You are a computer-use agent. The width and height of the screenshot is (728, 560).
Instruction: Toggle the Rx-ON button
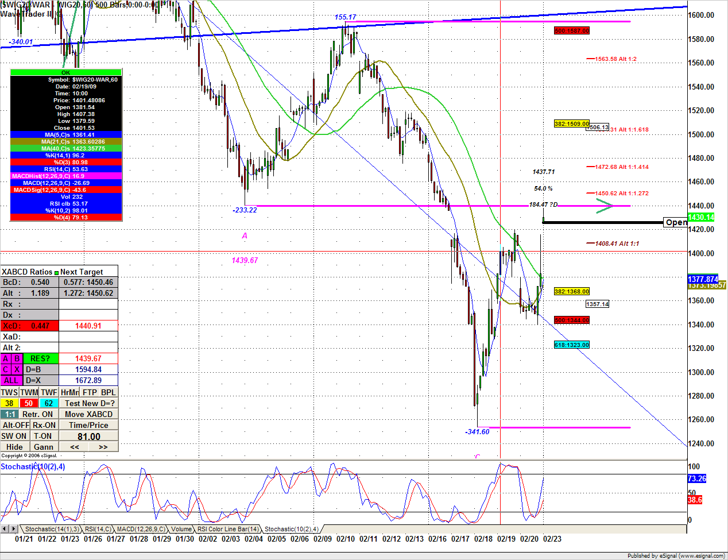click(x=44, y=425)
